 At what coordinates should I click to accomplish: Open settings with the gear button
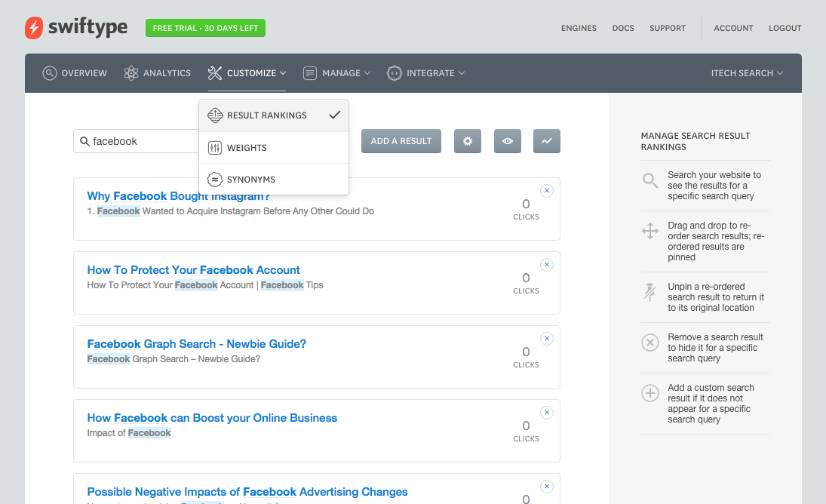(468, 141)
